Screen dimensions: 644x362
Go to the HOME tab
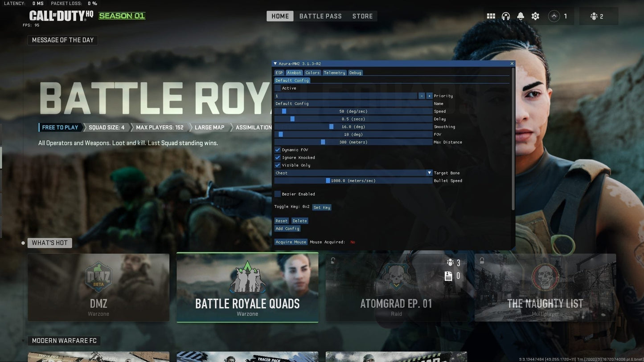[x=280, y=16]
